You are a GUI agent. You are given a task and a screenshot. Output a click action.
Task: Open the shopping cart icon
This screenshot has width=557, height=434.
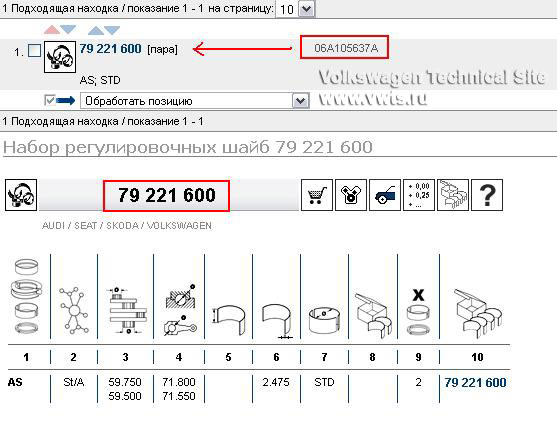[x=317, y=195]
